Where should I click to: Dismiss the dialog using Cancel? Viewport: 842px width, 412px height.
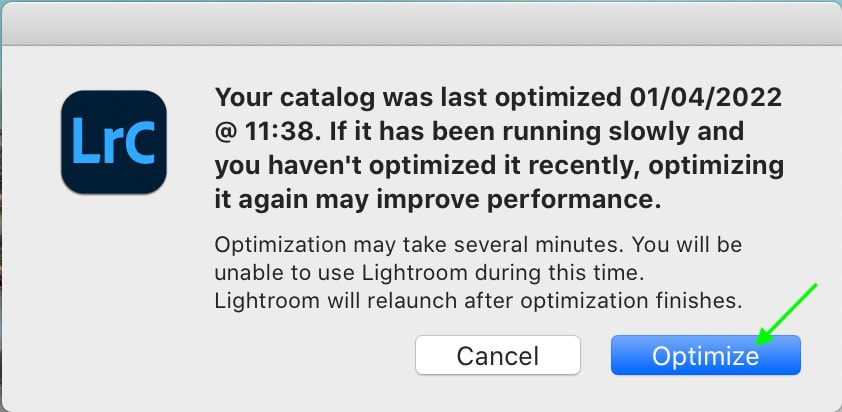[498, 355]
